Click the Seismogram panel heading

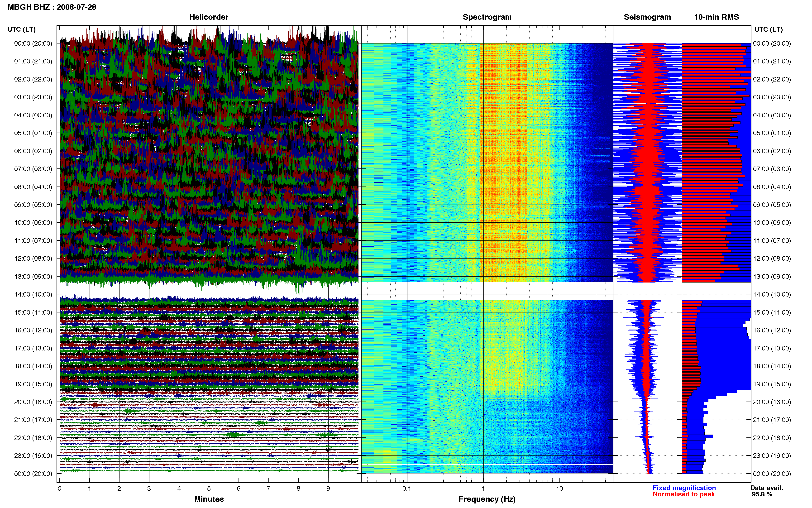647,17
